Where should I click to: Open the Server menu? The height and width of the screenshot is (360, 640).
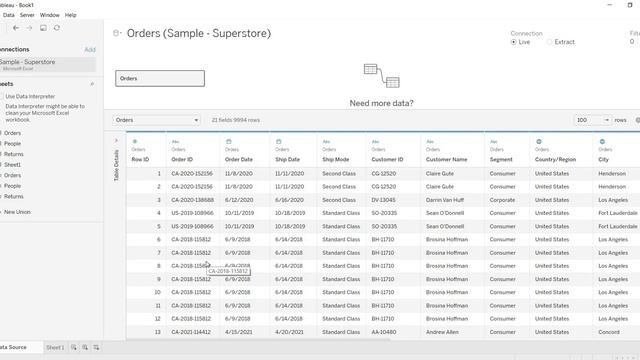tap(27, 15)
